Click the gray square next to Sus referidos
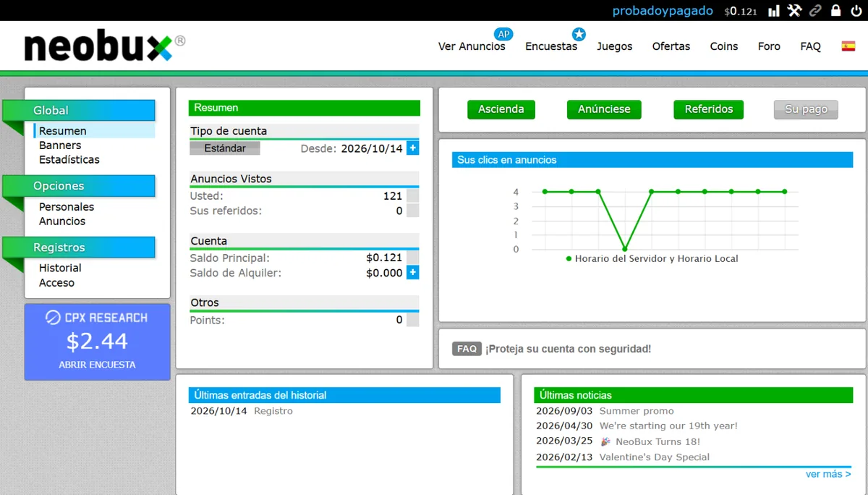Image resolution: width=868 pixels, height=495 pixels. click(412, 211)
